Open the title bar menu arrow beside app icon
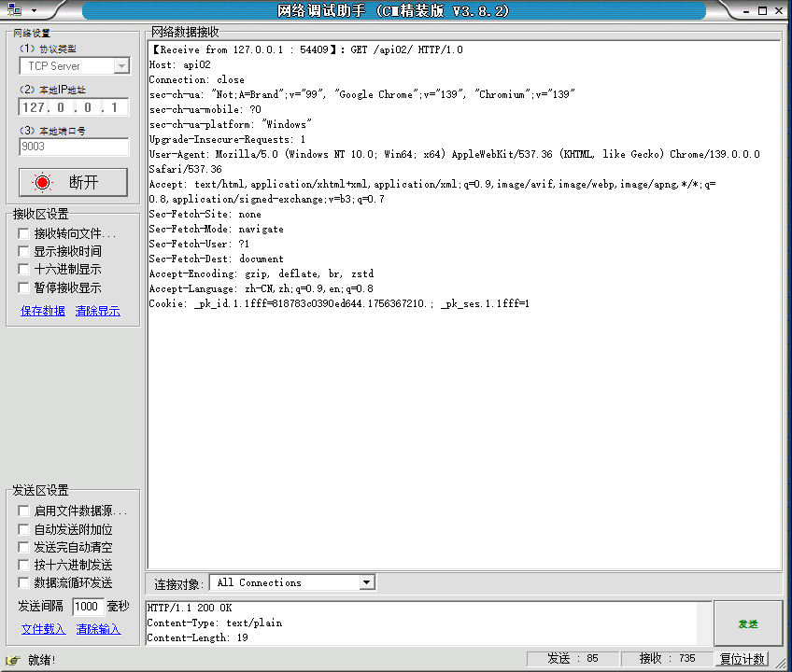The image size is (792, 672). pos(34,10)
